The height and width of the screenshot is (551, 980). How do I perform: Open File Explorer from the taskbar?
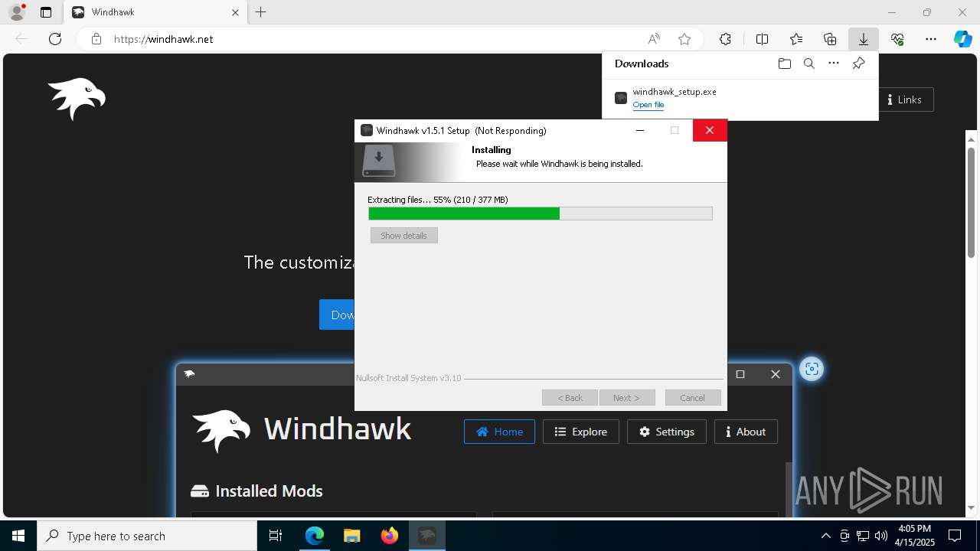pyautogui.click(x=352, y=536)
